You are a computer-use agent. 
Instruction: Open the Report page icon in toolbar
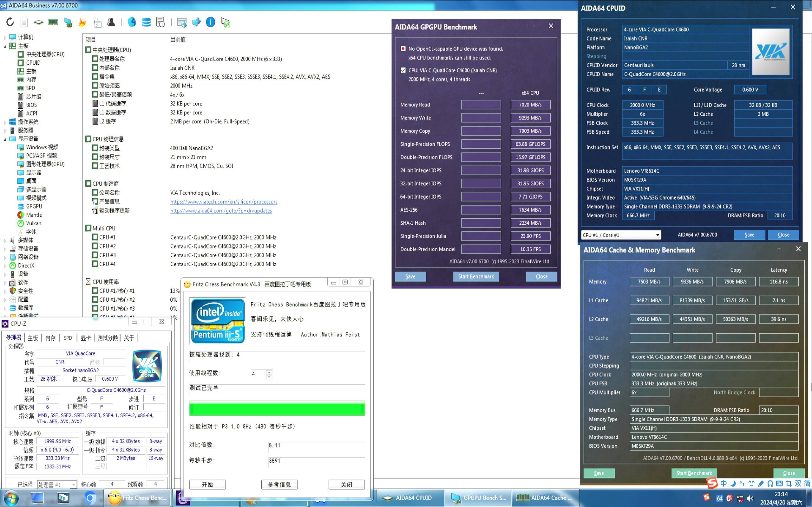click(x=24, y=22)
